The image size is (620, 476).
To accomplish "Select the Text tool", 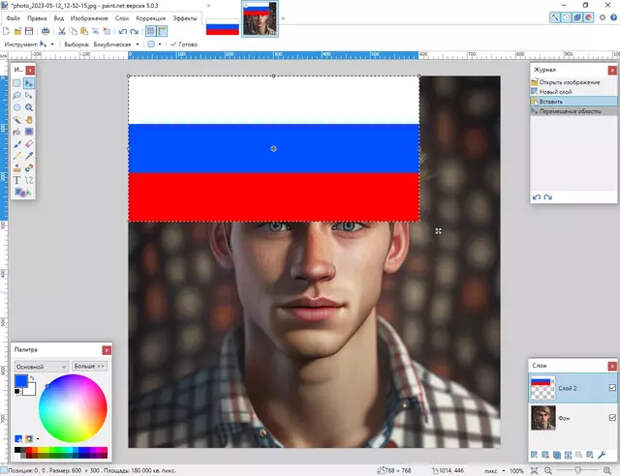I will pos(17,181).
